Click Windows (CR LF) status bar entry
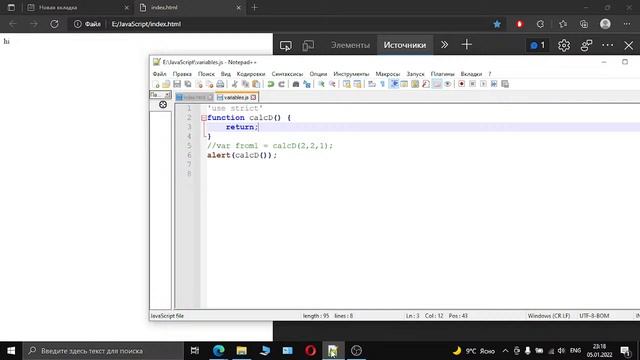The width and height of the screenshot is (640, 360). tap(549, 316)
